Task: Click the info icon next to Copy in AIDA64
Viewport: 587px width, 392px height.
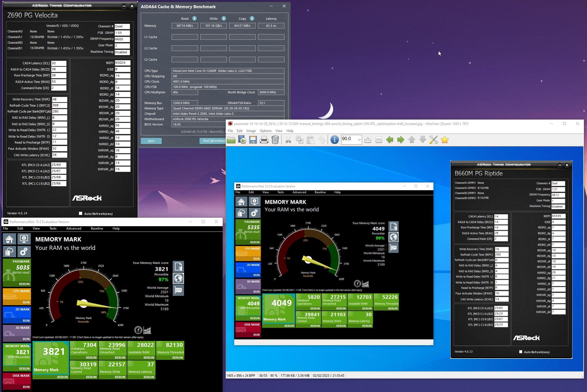Action: point(252,19)
